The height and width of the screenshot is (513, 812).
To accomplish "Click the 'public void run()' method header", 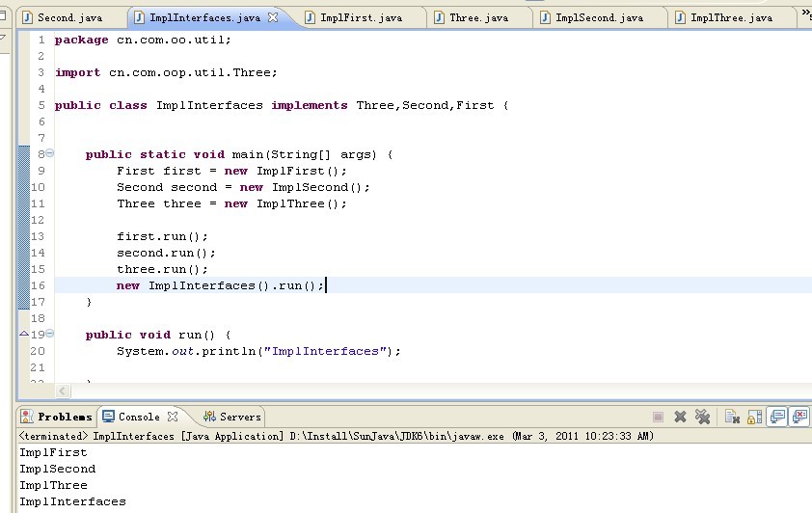I will [158, 335].
